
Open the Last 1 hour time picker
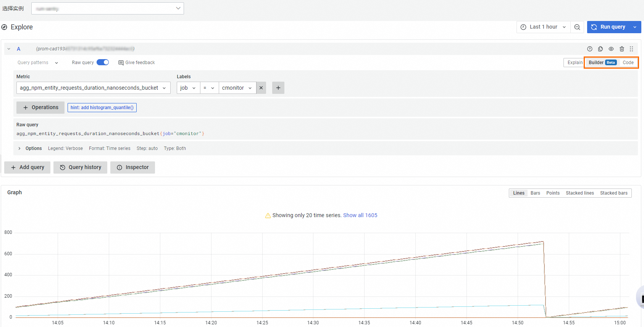[x=544, y=27]
